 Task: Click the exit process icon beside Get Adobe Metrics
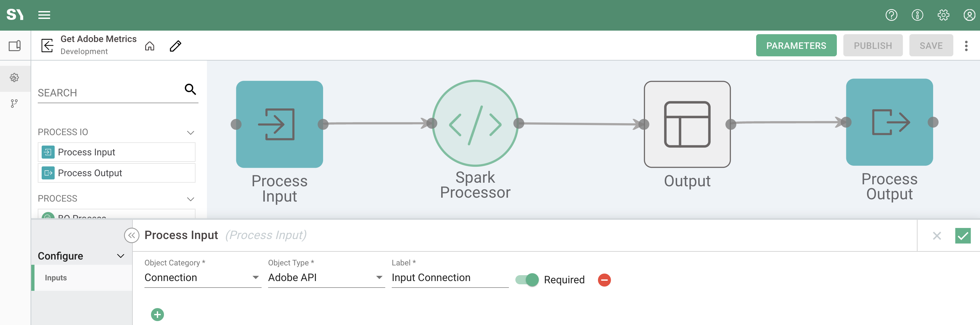click(47, 45)
